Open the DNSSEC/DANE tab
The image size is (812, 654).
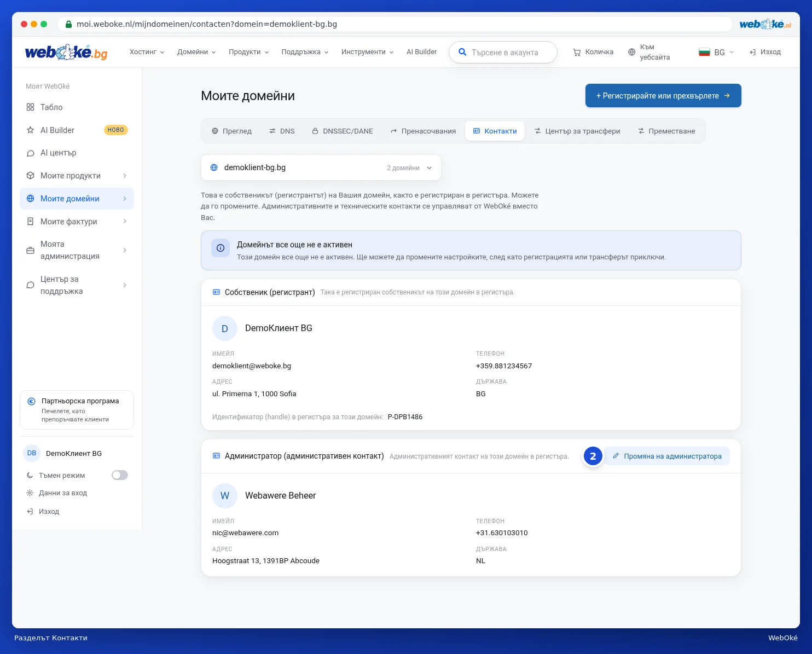343,131
